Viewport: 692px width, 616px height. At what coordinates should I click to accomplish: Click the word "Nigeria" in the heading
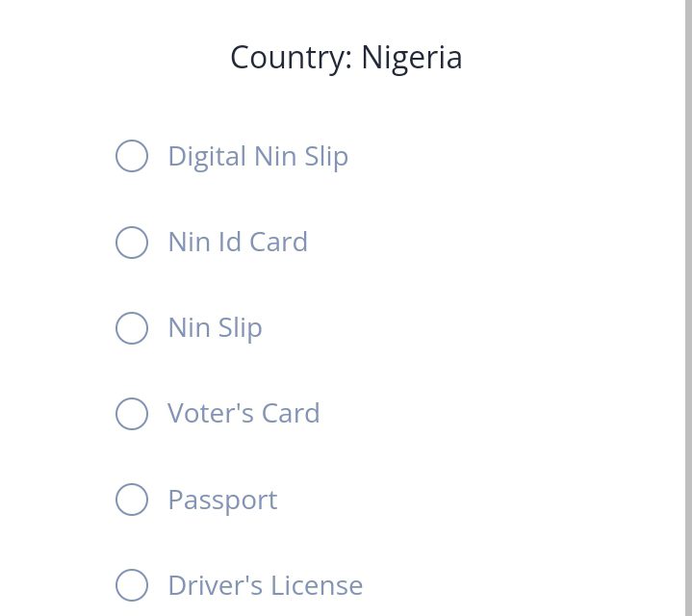point(412,58)
